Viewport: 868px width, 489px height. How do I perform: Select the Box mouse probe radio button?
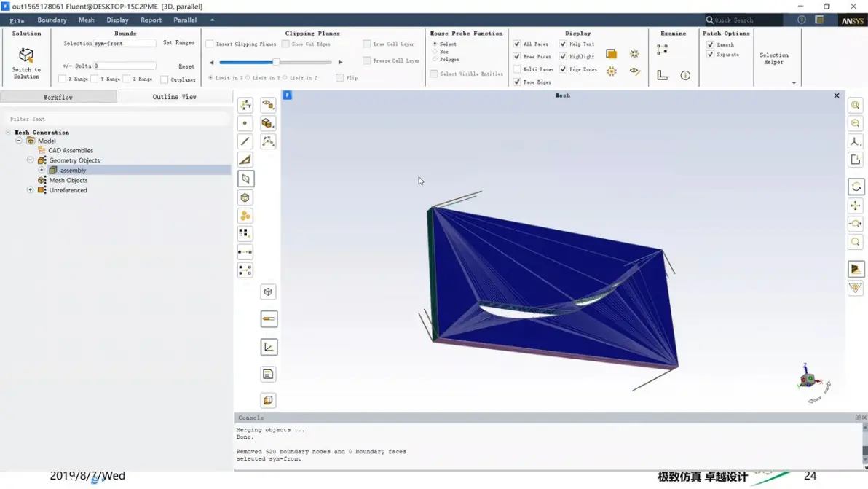pos(435,52)
